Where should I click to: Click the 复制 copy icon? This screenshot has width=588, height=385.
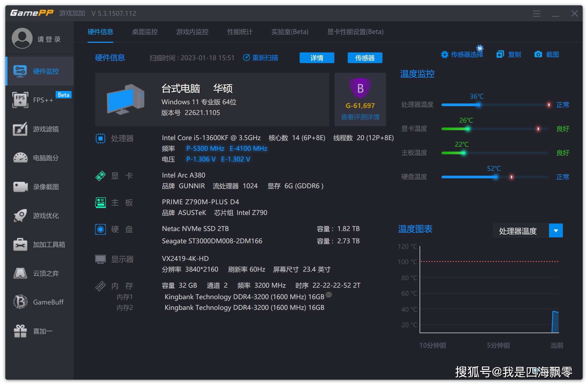[x=500, y=55]
